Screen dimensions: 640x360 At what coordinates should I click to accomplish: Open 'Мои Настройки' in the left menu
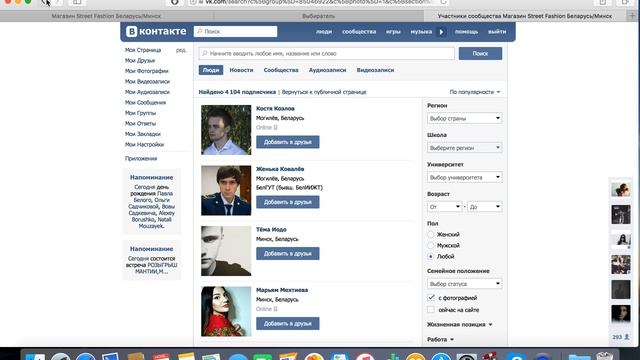click(144, 144)
